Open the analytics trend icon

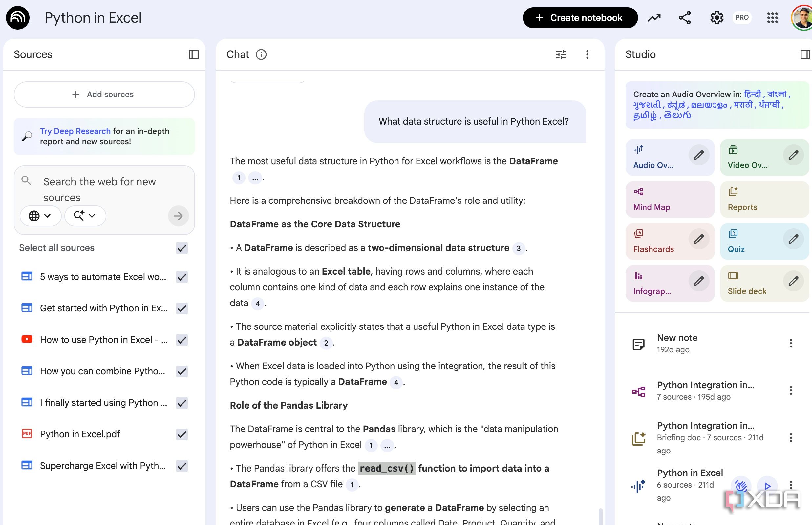(654, 18)
